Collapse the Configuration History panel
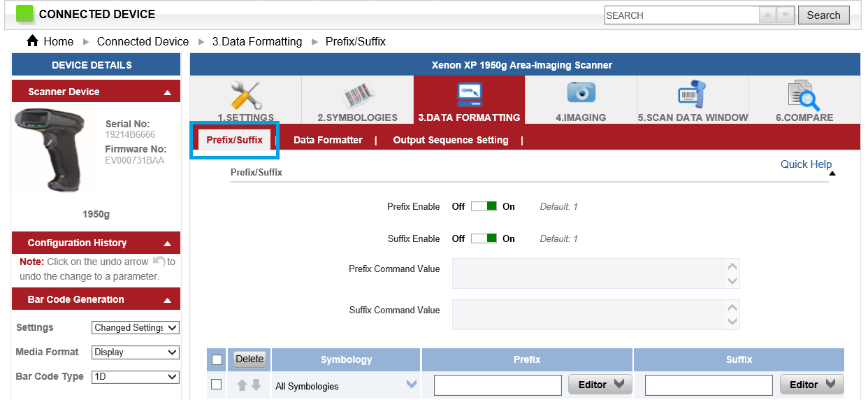Viewport: 868px width, 400px height. coord(167,243)
